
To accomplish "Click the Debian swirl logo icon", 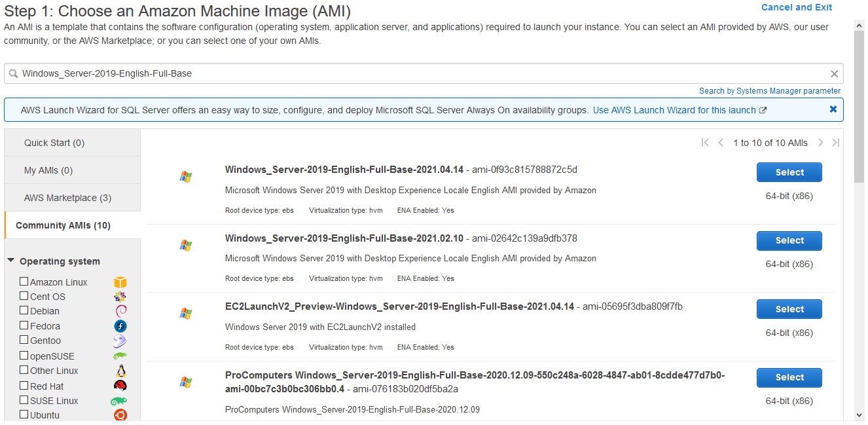I will click(120, 311).
